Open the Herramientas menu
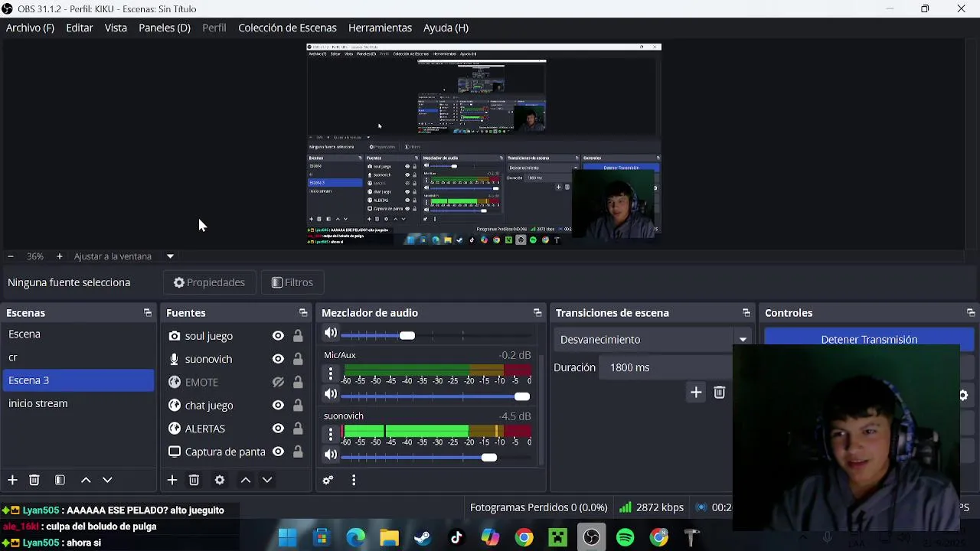The width and height of the screenshot is (980, 551). [x=380, y=28]
